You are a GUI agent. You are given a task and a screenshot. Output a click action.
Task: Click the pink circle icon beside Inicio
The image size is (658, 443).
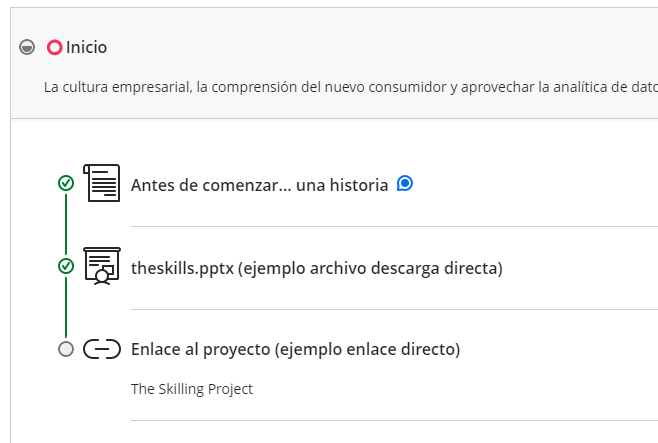[x=55, y=47]
